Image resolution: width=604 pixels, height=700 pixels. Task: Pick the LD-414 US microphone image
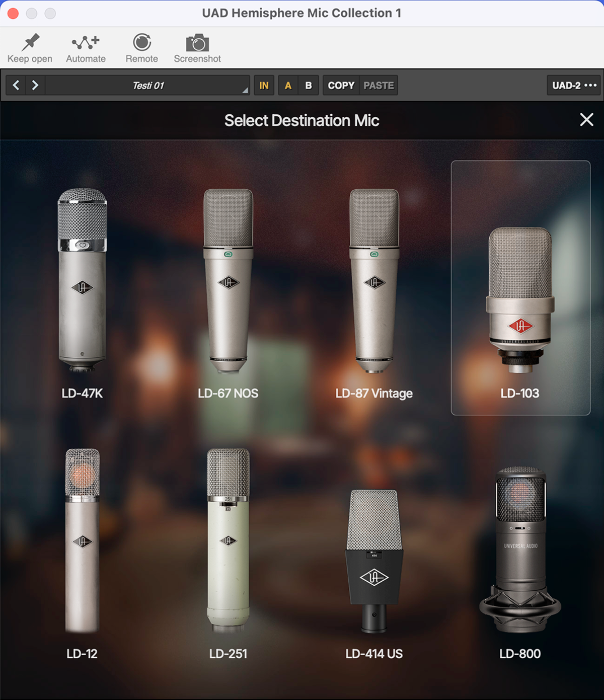coord(374,561)
